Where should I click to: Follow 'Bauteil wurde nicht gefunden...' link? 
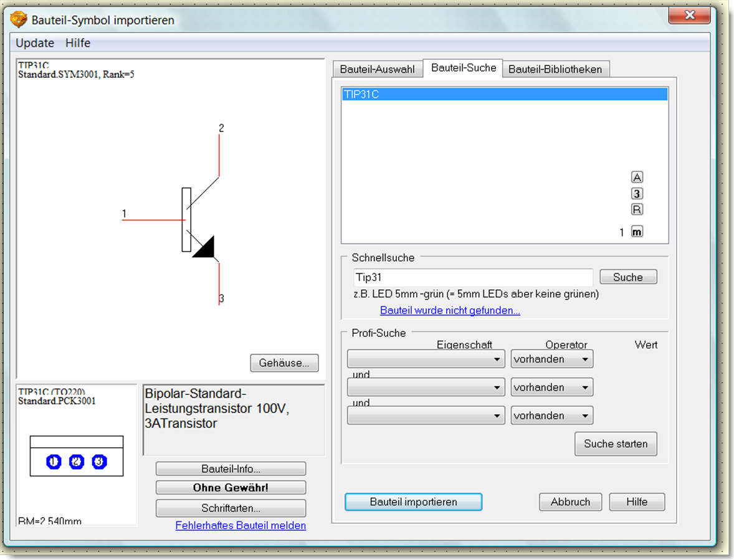tap(450, 310)
